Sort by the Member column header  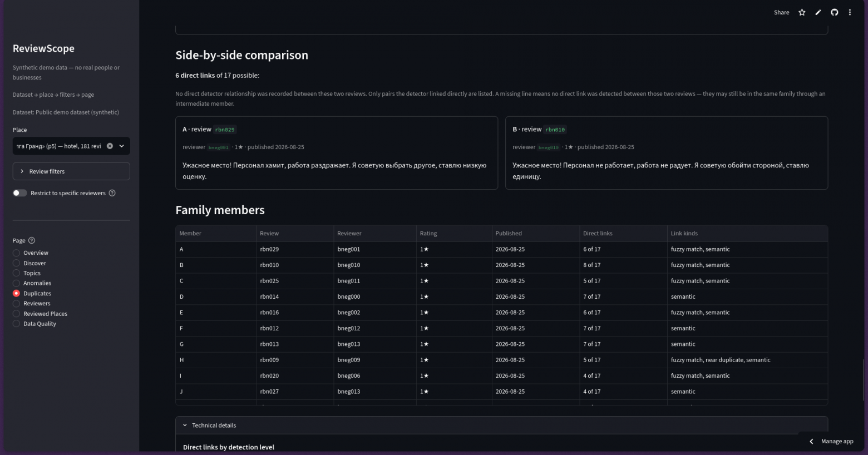215,234
